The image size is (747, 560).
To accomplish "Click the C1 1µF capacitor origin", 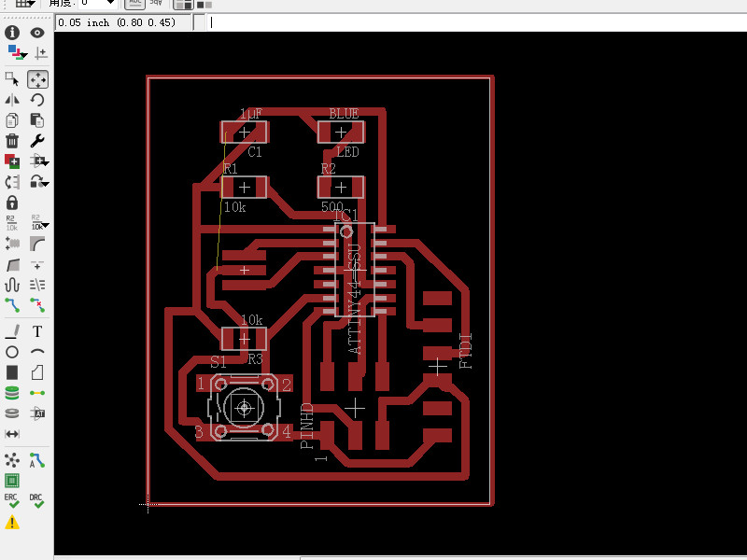I will [x=244, y=133].
